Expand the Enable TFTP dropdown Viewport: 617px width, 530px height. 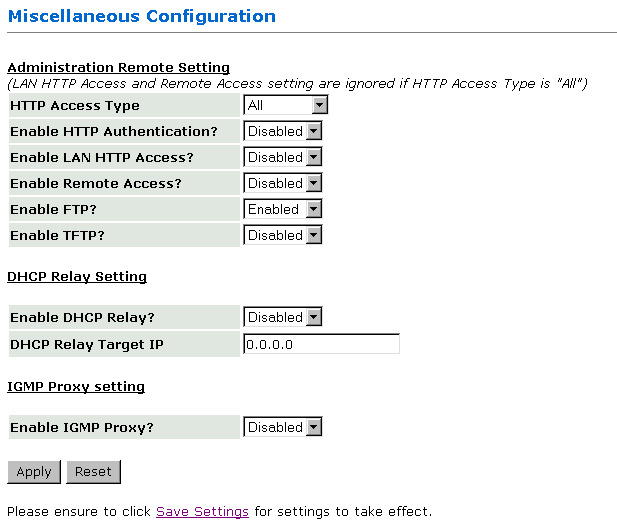click(283, 235)
